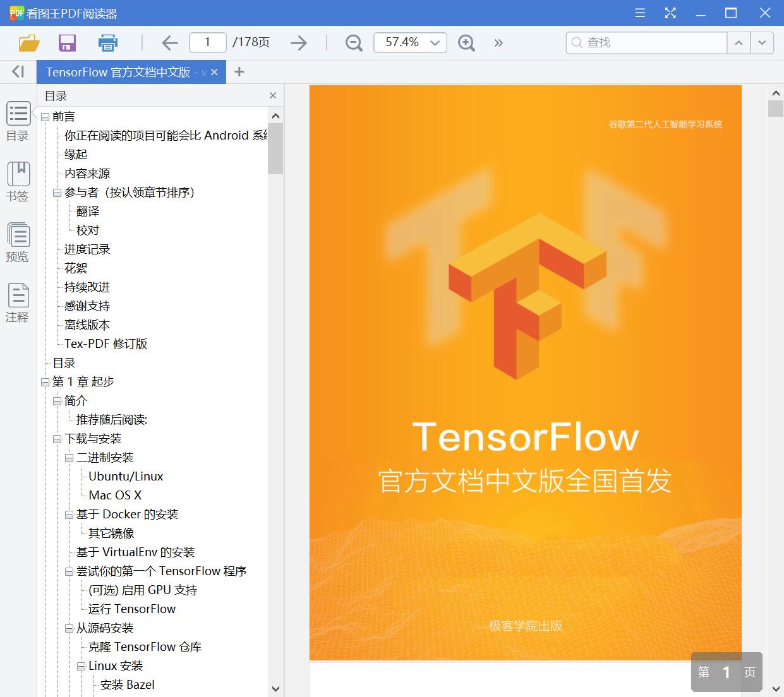Viewport: 784px width, 697px height.
Task: Open the 目录 outline panel from the sidebar
Action: [18, 121]
